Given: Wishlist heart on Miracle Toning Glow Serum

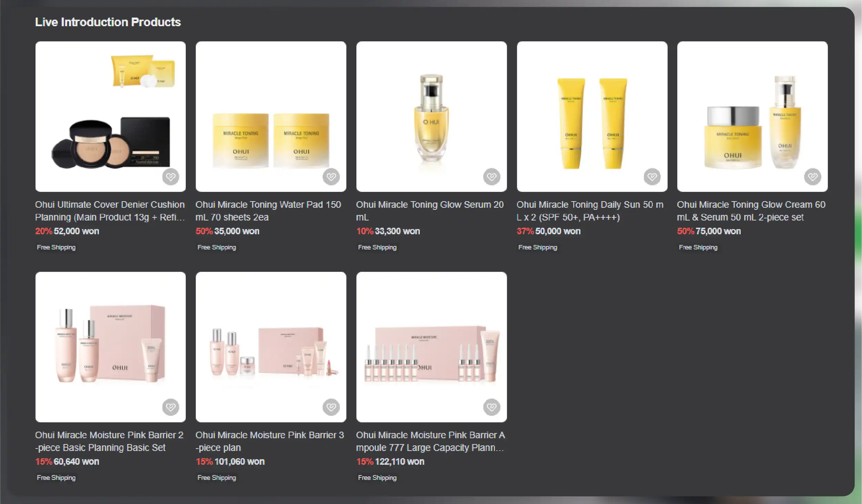Looking at the screenshot, I should click(x=491, y=177).
